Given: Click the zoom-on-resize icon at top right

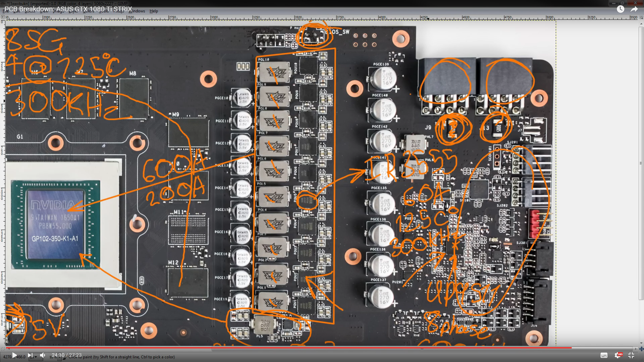Looking at the screenshot, I should click(x=641, y=17).
